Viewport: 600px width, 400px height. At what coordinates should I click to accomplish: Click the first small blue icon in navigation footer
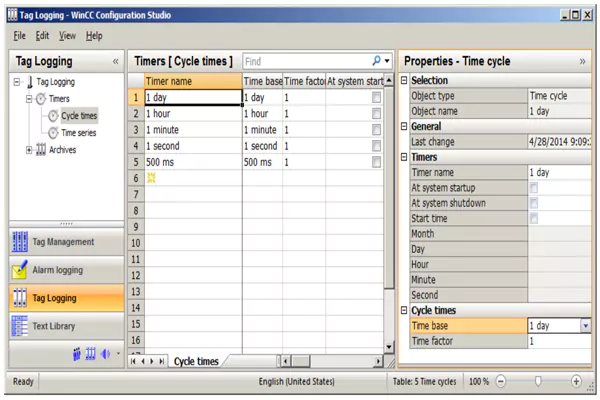coord(77,354)
